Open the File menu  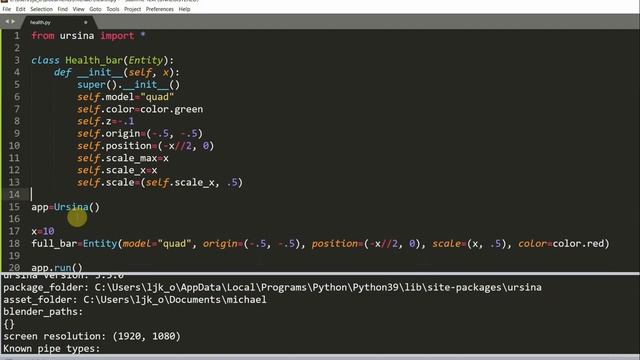coord(7,9)
